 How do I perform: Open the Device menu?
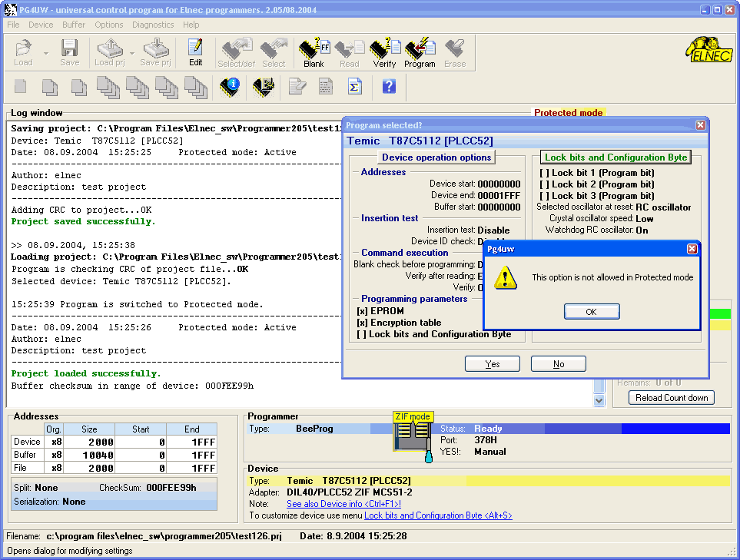click(x=41, y=25)
